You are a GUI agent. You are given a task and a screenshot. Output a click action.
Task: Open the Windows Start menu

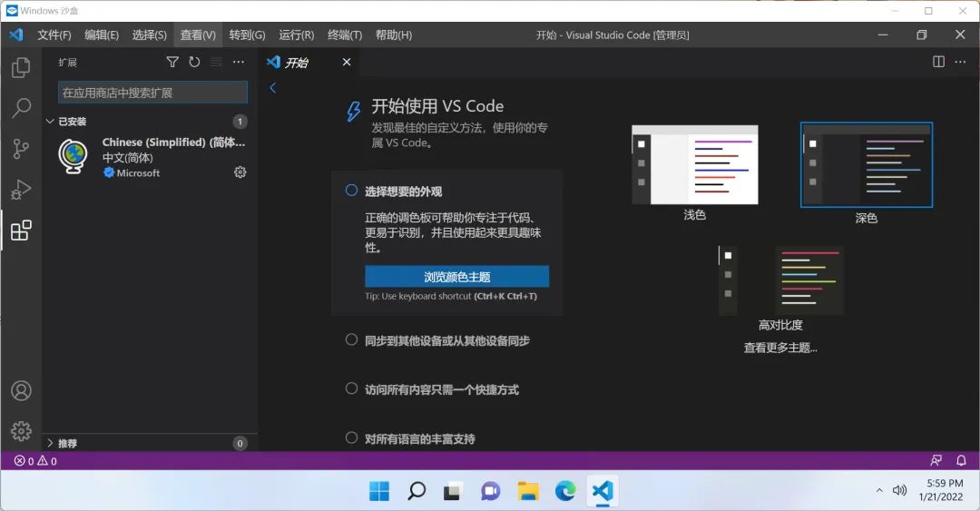378,491
